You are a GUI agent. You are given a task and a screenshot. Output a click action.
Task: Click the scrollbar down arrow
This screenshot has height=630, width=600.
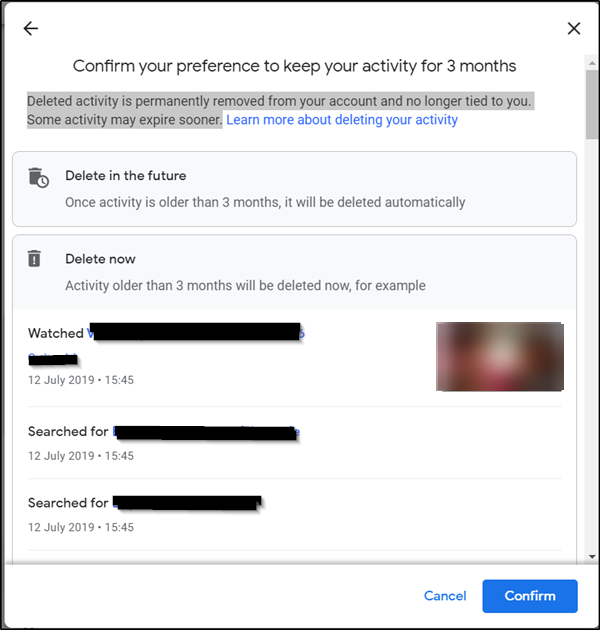point(591,556)
